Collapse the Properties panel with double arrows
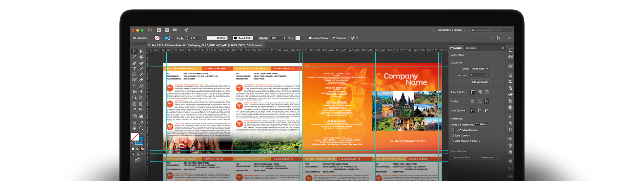 point(503,48)
